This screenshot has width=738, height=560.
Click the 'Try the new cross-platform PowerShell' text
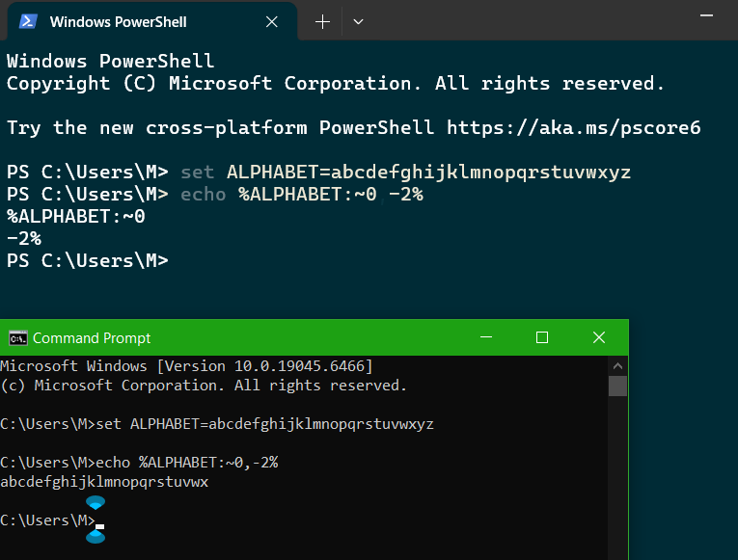pos(220,128)
